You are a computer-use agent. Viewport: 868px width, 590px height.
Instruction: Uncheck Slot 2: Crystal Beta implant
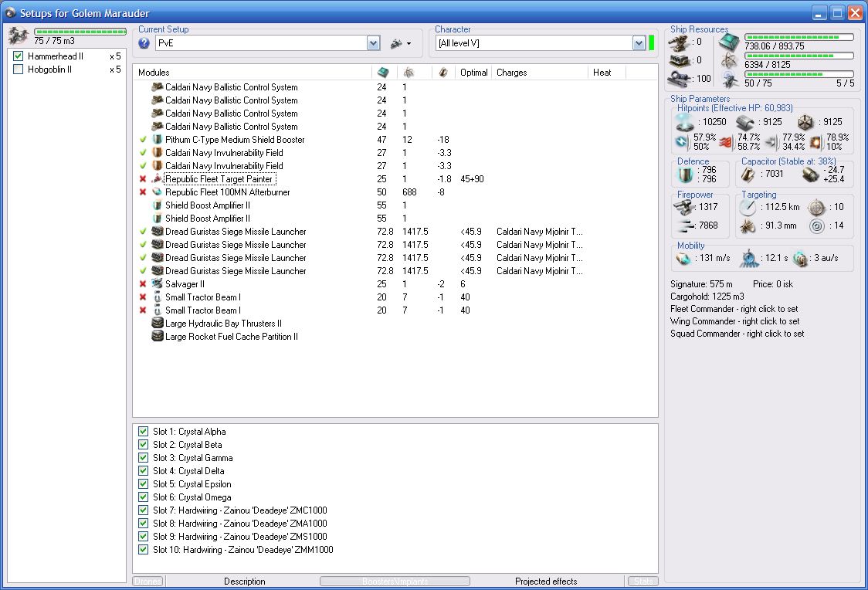144,445
